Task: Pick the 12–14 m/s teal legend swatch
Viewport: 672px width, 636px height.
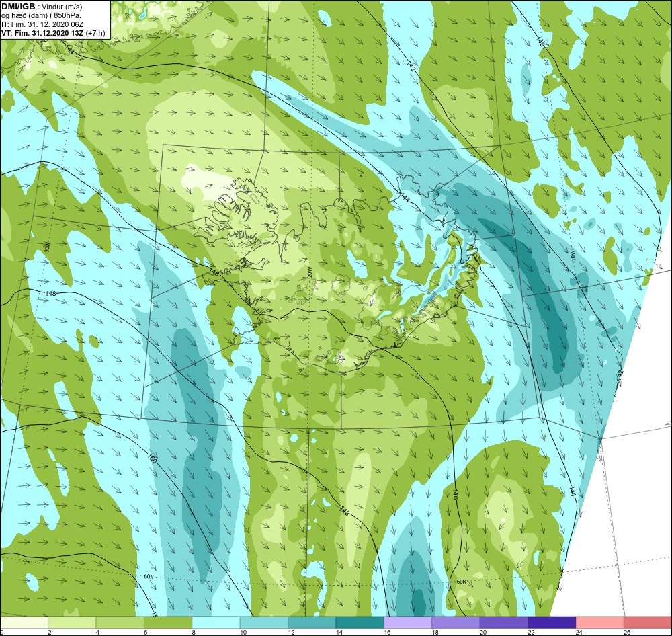Action: [x=312, y=623]
